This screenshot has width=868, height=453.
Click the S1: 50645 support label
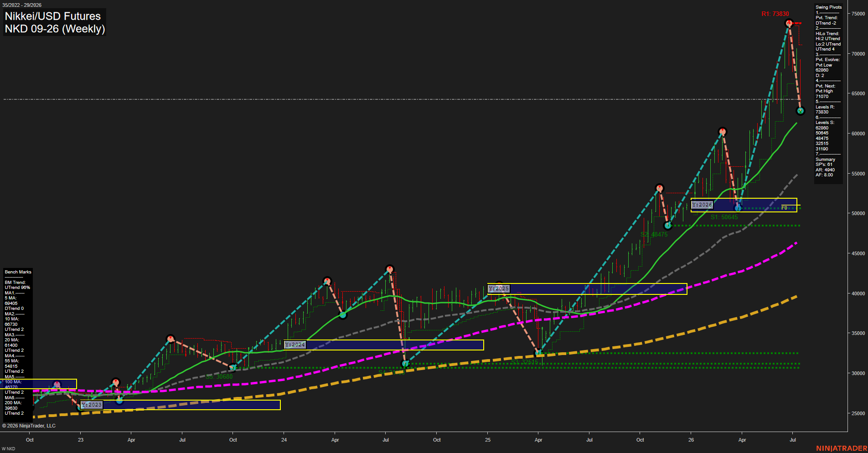pos(724,217)
